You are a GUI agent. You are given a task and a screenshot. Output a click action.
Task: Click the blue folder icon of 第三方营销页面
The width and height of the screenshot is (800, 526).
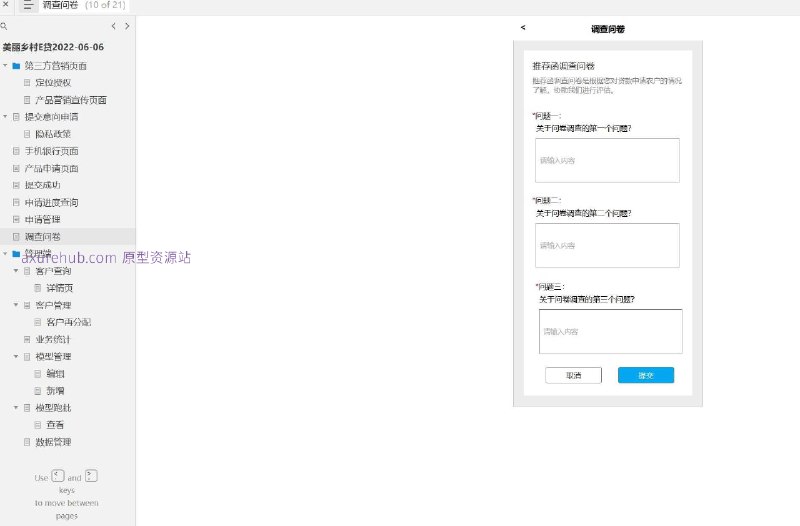[16, 66]
